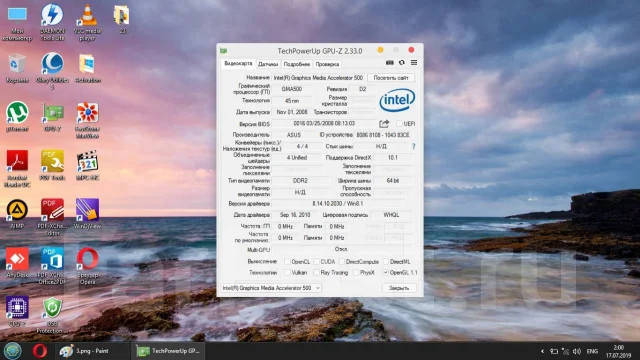Select PDF-XChange Editor desktop icon

pos(52,217)
